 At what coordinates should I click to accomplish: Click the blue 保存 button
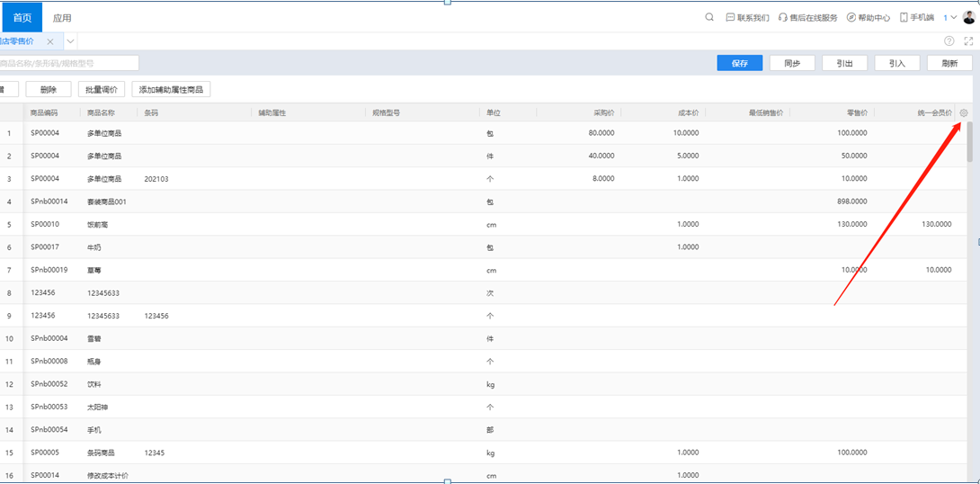[x=740, y=63]
